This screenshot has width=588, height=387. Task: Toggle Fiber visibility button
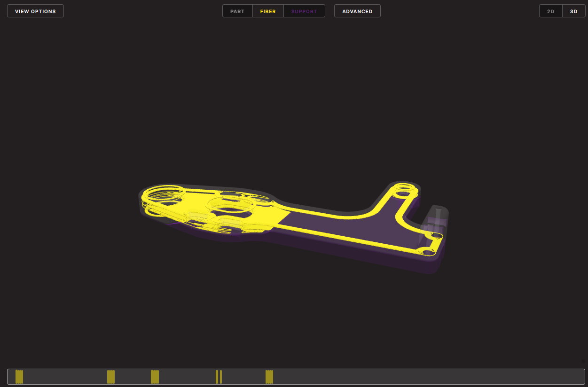pos(268,11)
